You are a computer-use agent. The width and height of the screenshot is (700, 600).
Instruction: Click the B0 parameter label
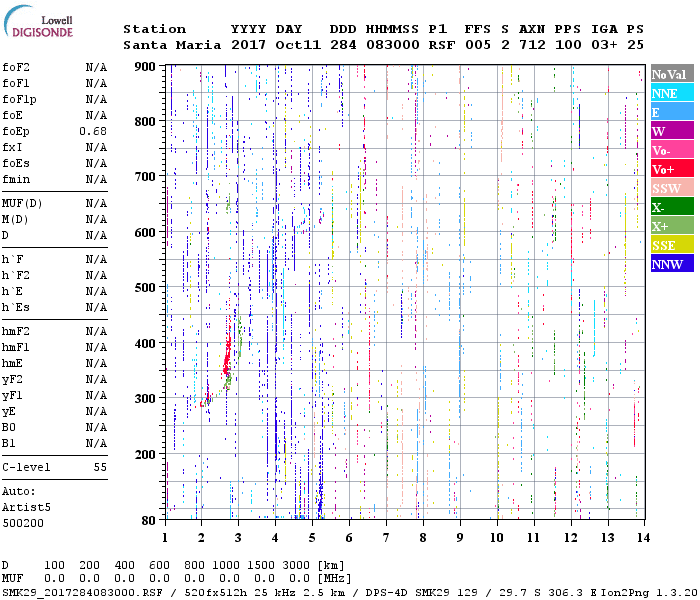click(8, 427)
